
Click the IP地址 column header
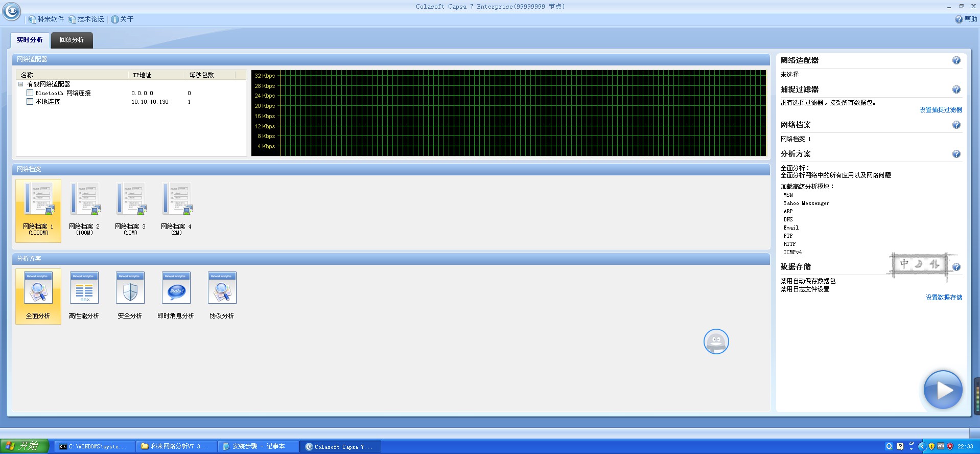[x=156, y=75]
